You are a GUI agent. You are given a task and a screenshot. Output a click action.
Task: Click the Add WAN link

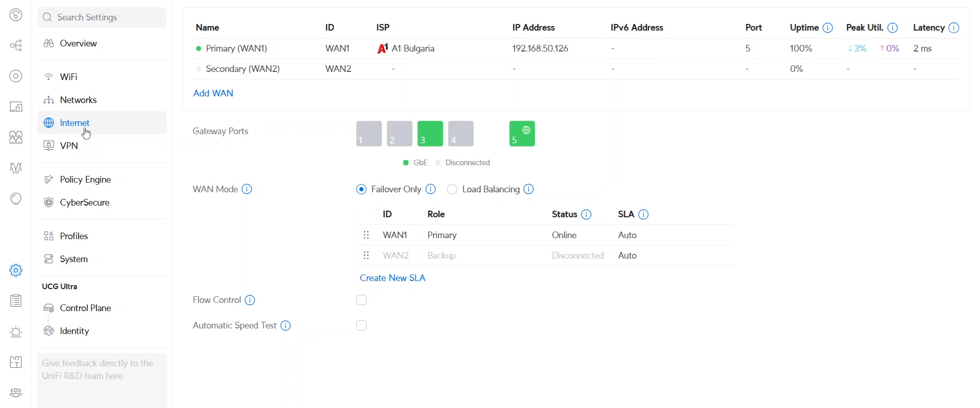coord(213,93)
